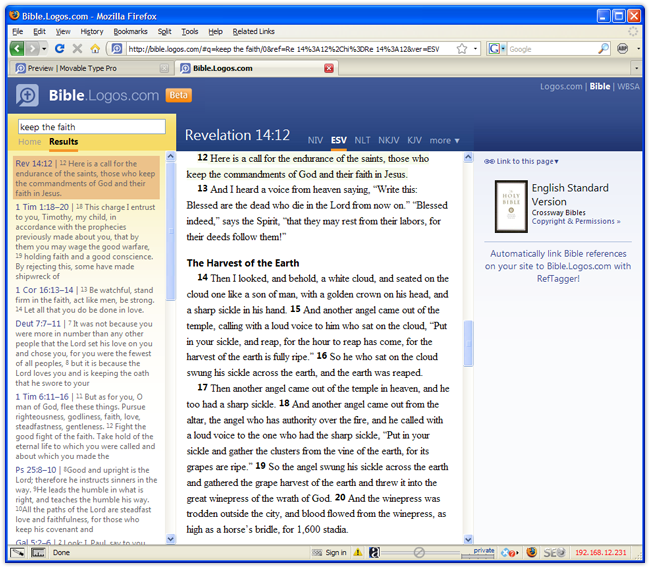Switch to the Home sidebar tab
This screenshot has width=650, height=568.
point(29,142)
